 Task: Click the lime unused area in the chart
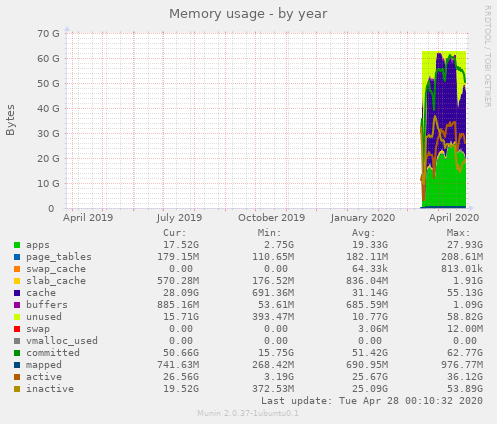[x=428, y=63]
